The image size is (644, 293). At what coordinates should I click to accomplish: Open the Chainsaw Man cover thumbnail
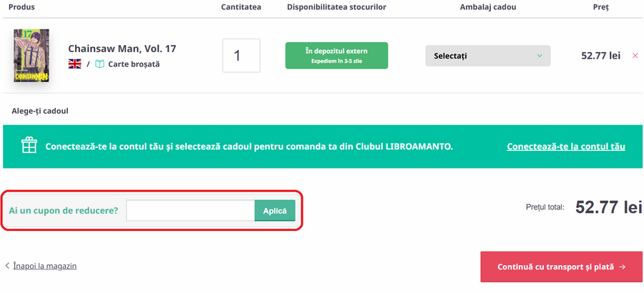tap(31, 56)
